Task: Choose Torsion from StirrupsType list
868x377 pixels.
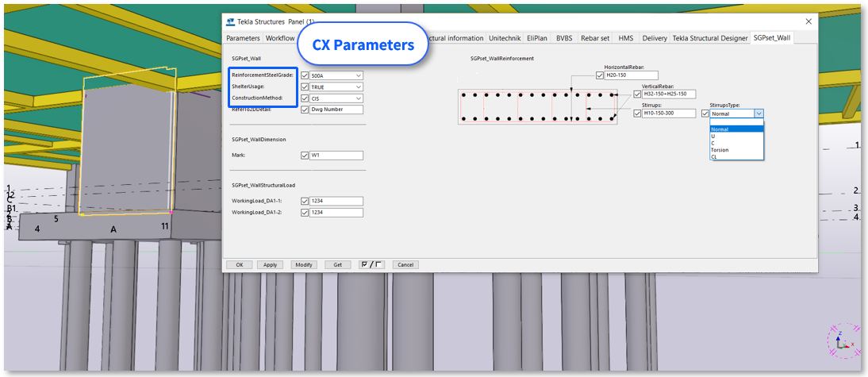Action: pyautogui.click(x=720, y=150)
